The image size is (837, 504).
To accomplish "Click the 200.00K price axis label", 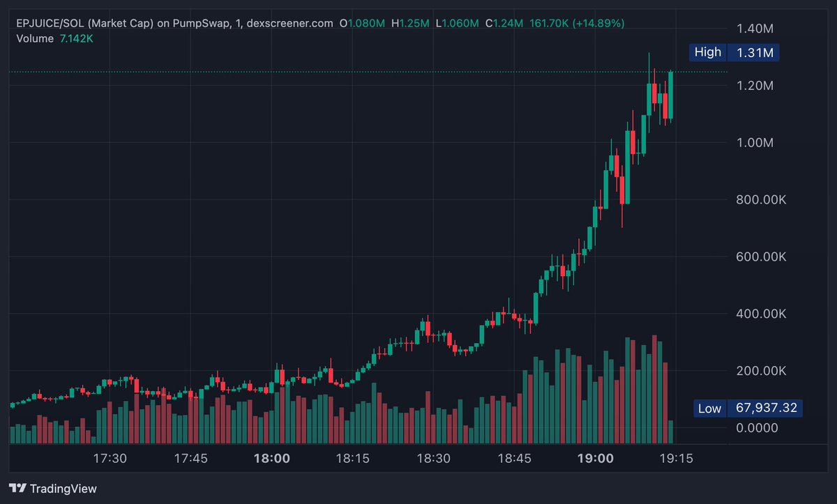I will pos(761,372).
